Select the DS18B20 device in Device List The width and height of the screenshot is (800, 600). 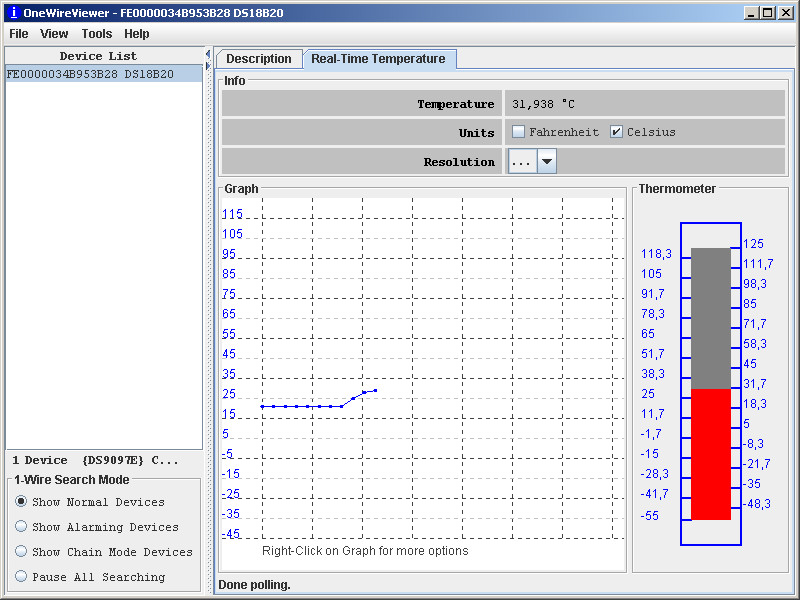pyautogui.click(x=90, y=73)
